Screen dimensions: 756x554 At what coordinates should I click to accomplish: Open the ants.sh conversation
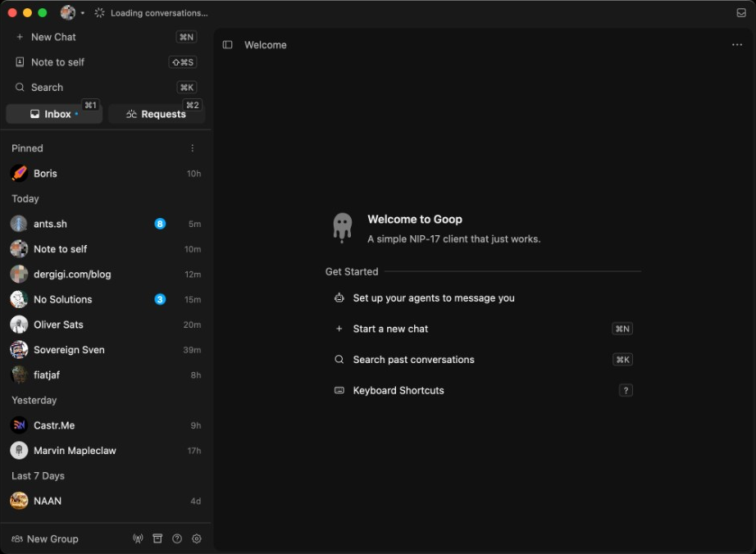106,224
